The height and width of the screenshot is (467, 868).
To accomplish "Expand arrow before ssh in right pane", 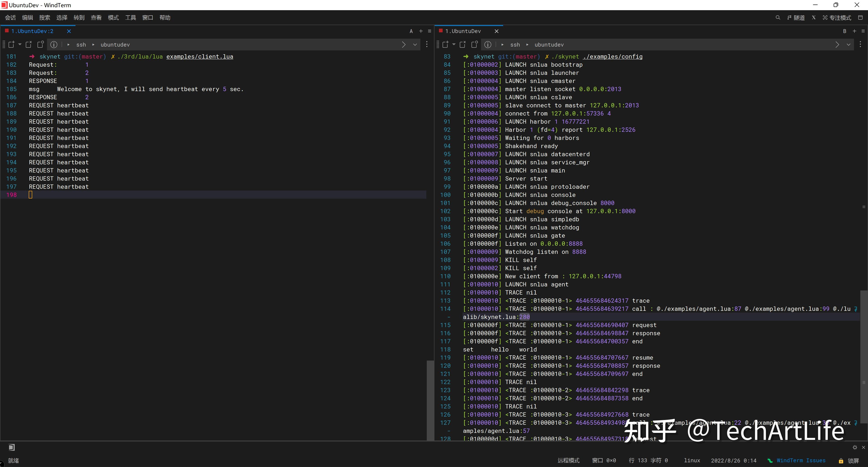I will pos(502,45).
